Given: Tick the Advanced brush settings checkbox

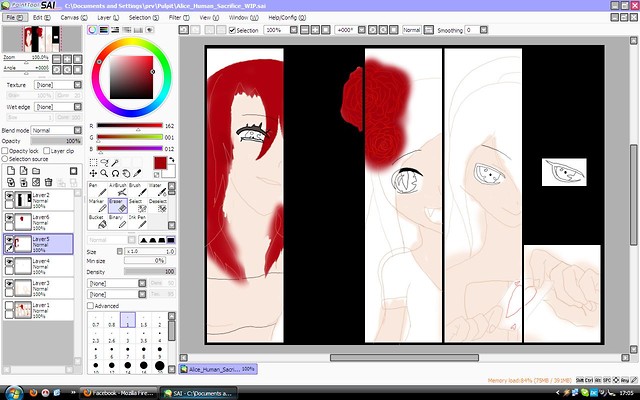Looking at the screenshot, I should [90, 306].
